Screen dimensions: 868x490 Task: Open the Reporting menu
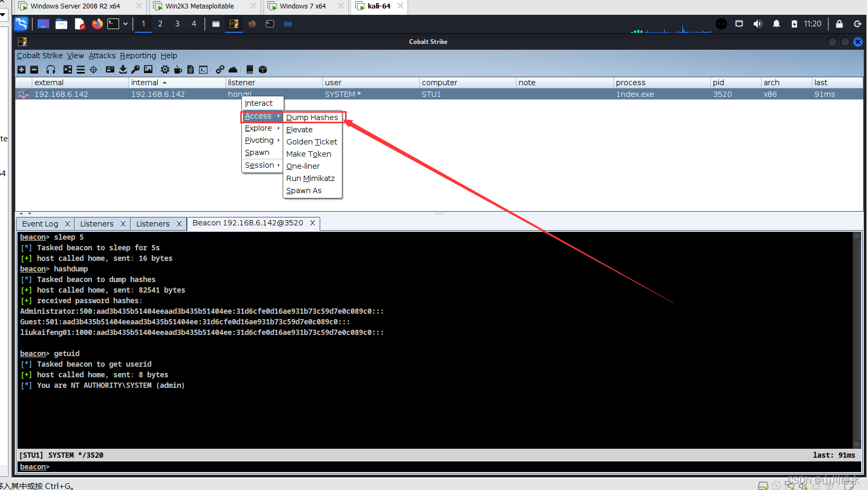coord(138,56)
